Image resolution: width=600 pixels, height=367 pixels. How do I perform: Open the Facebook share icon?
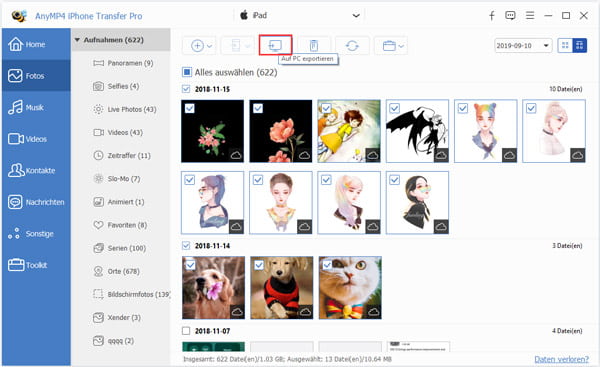[492, 16]
